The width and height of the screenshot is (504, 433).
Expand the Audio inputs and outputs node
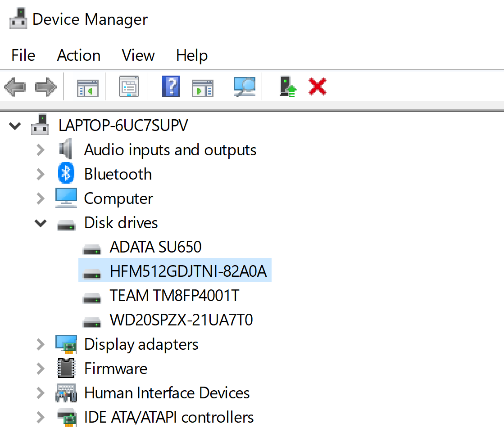click(x=41, y=150)
